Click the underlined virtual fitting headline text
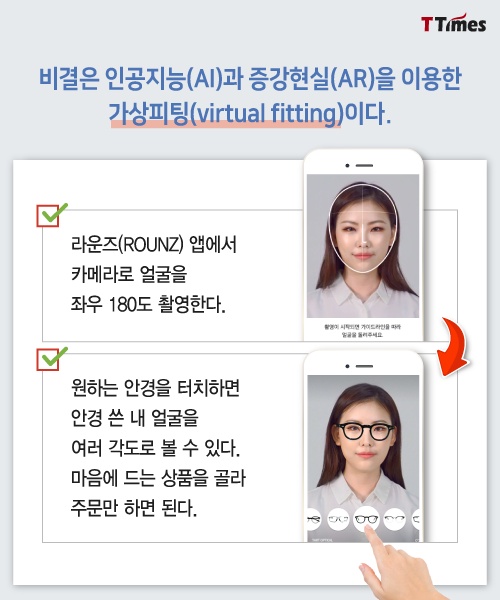The width and height of the screenshot is (500, 600). pyautogui.click(x=225, y=113)
